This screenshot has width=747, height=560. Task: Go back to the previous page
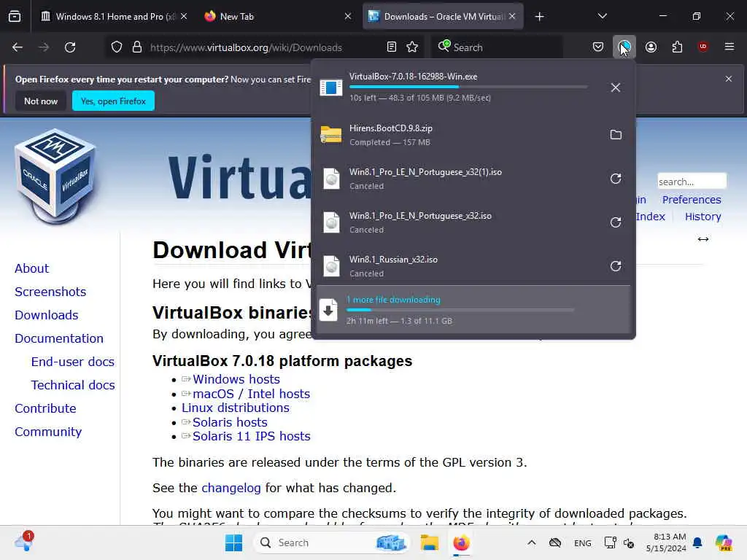(x=18, y=47)
